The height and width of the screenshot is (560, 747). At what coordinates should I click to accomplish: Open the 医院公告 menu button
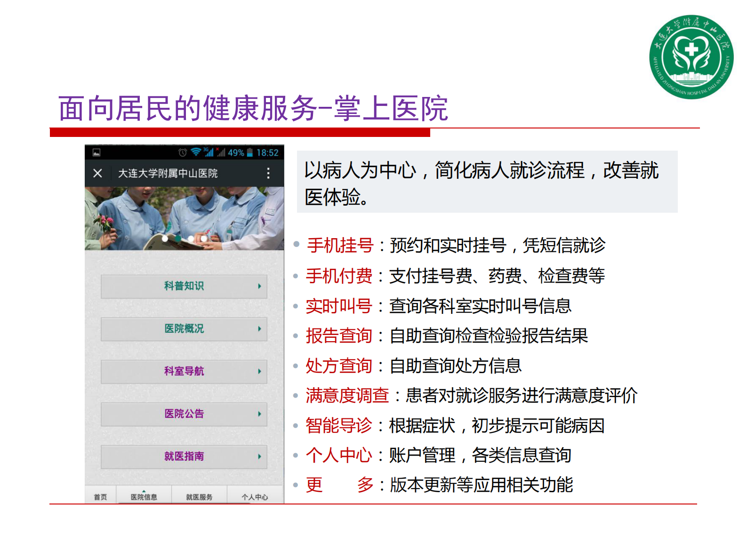pyautogui.click(x=184, y=414)
